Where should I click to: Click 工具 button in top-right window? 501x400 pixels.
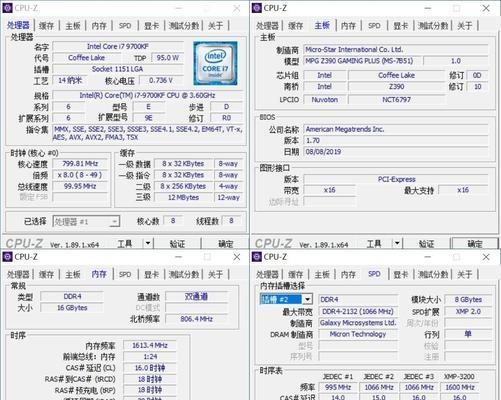point(374,244)
